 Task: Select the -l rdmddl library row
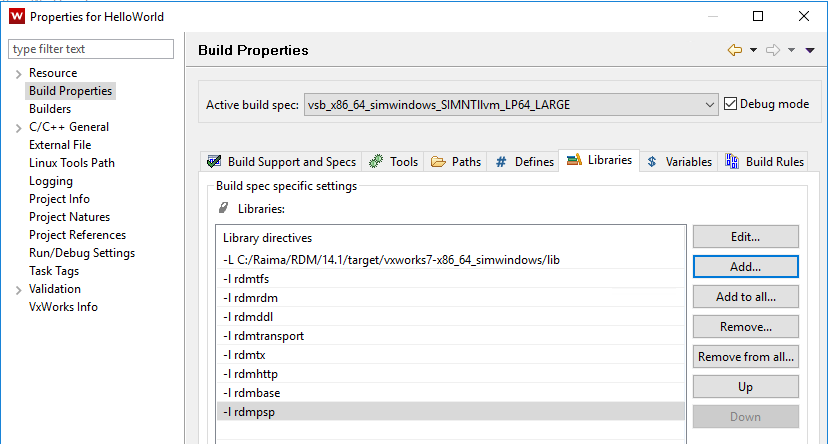pos(451,317)
